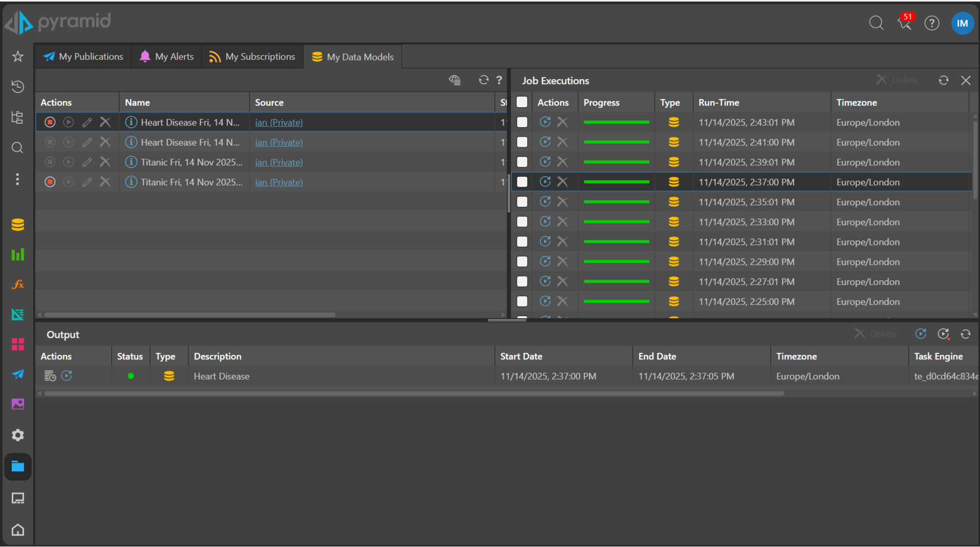Follow the ian (Private) link in first row
The image size is (980, 547).
tap(279, 123)
